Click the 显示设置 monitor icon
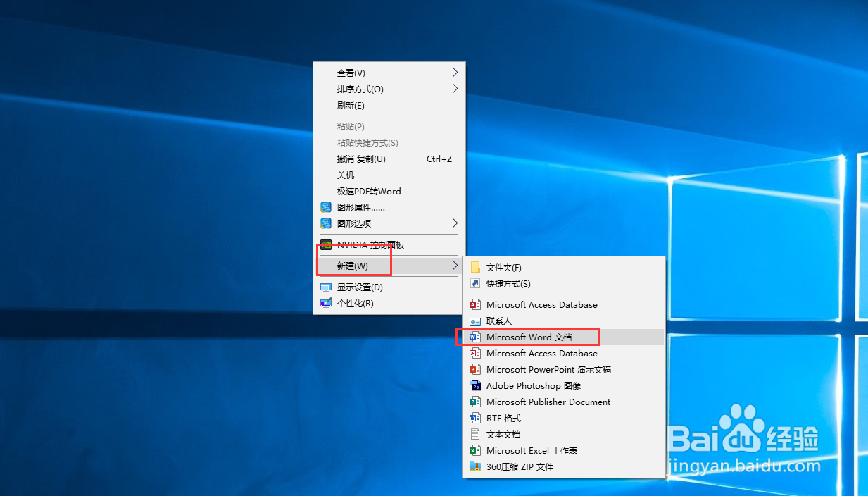The image size is (868, 496). [x=326, y=287]
